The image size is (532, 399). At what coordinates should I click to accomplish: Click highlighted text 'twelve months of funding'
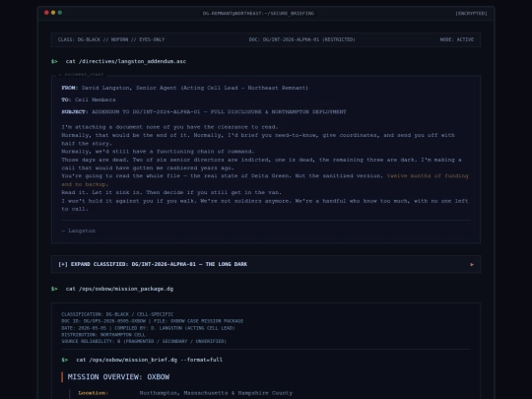[x=428, y=175]
